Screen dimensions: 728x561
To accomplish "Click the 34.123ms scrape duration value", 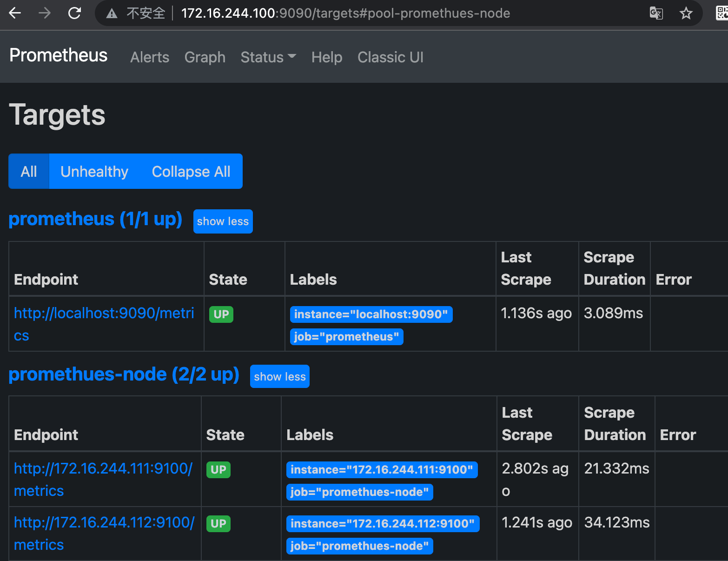I will pos(617,522).
